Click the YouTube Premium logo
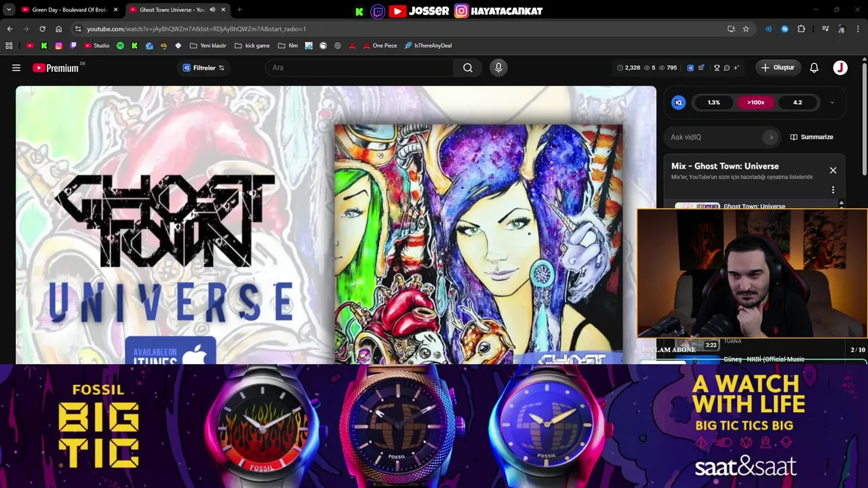The width and height of the screenshot is (868, 488). click(56, 68)
